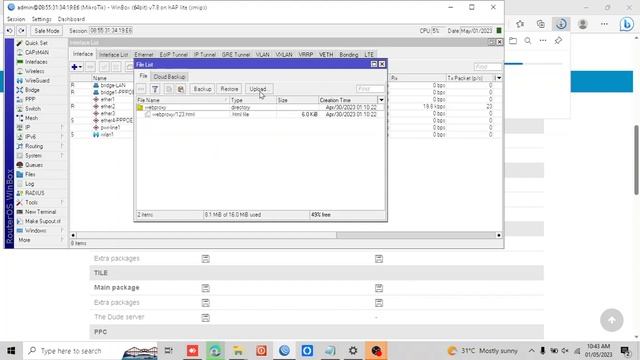Screen dimensions: 640x360
Task: Switch to the Cloud Backup tab
Action: (x=169, y=77)
